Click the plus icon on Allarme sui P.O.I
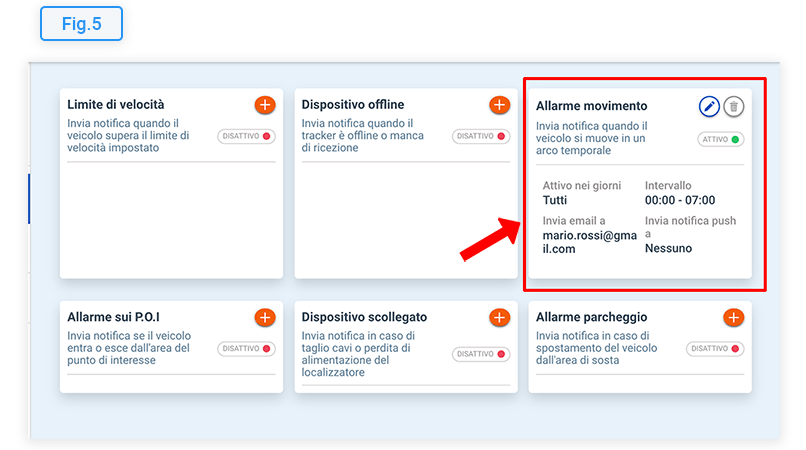 264,317
